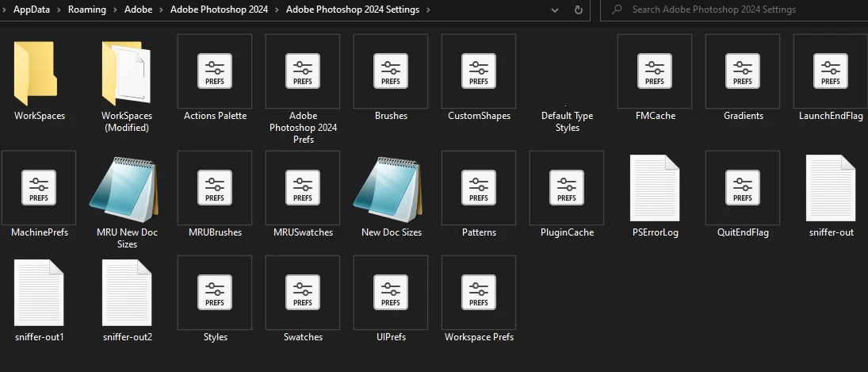
Task: Expand chevron after Adobe Photoshop 2024 Settings
Action: pos(429,10)
